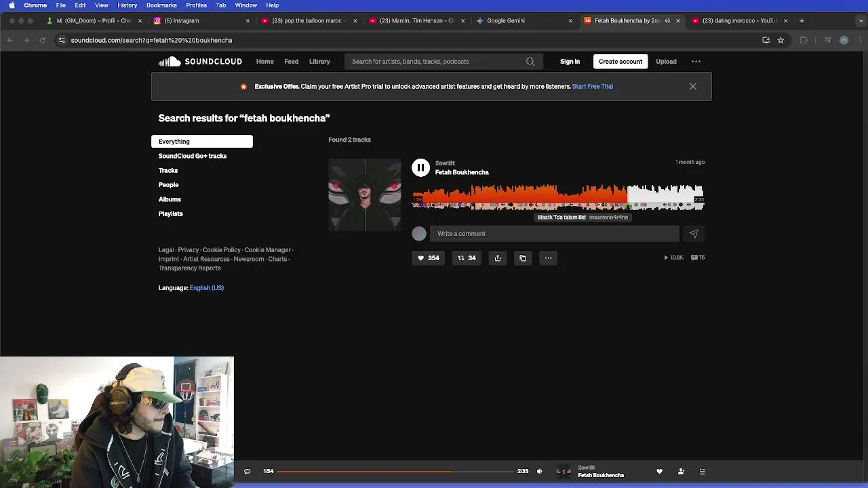Open the Transparency Reports link
Viewport: 868px width, 488px height.
click(189, 268)
